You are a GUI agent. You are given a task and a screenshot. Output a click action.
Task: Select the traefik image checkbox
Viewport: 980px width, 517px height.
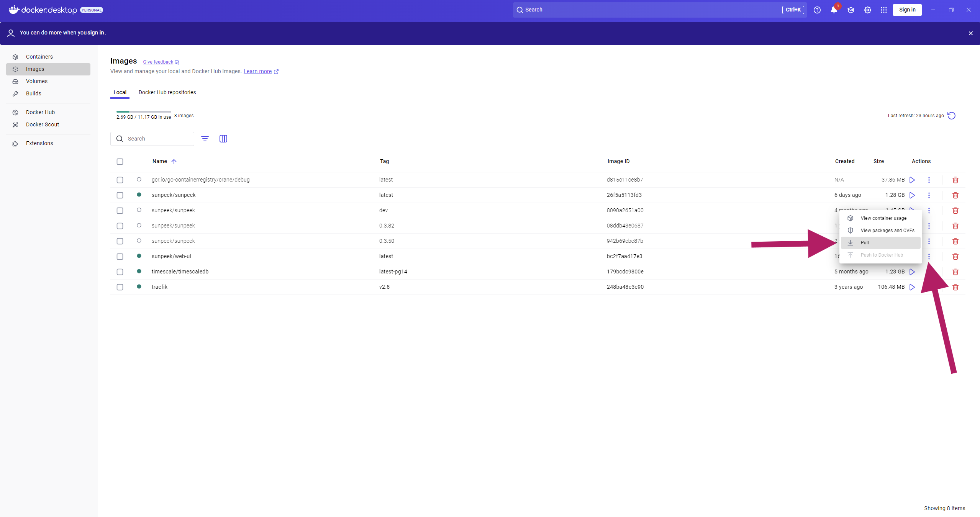coord(120,287)
